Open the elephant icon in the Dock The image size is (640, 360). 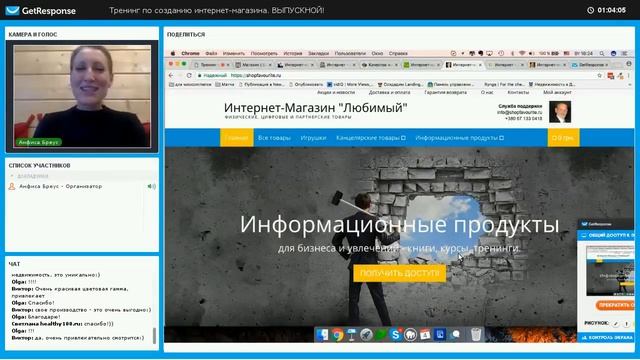pos(410,335)
